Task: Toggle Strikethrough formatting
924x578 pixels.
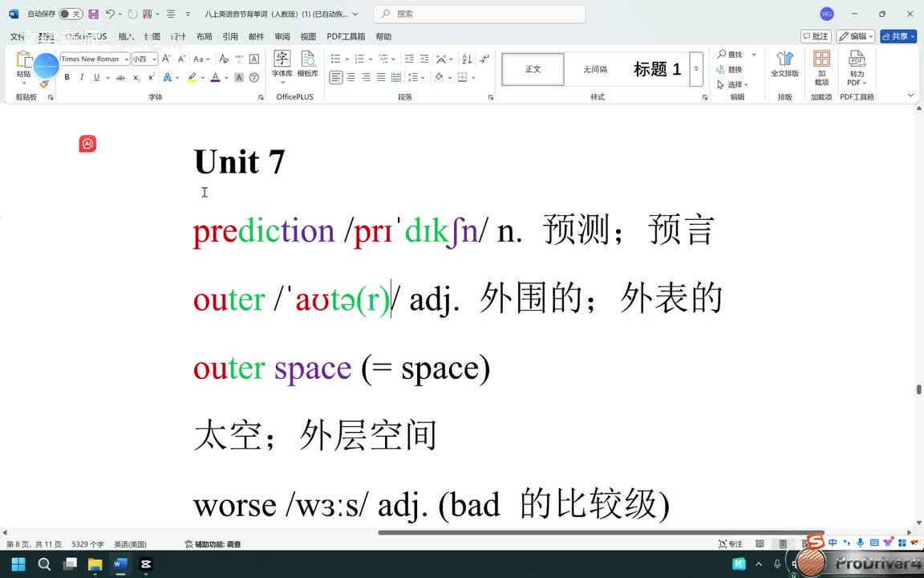Action: pos(120,77)
